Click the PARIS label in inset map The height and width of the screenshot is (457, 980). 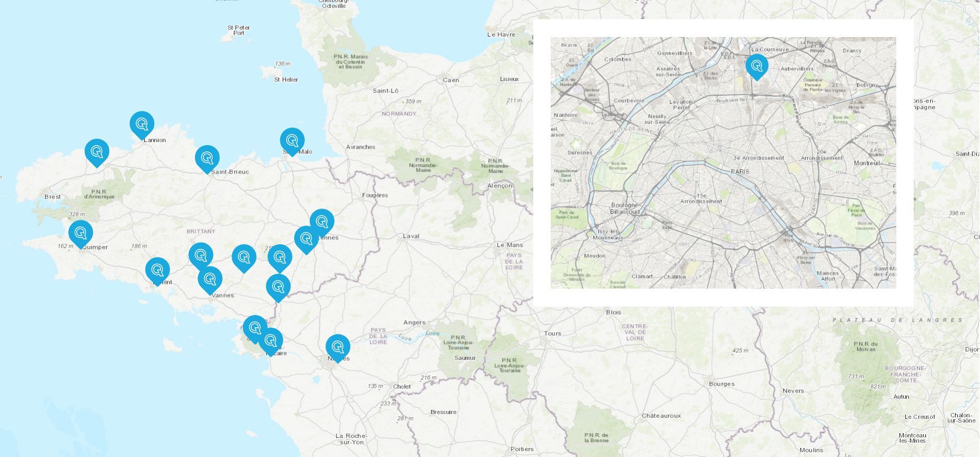tap(740, 172)
